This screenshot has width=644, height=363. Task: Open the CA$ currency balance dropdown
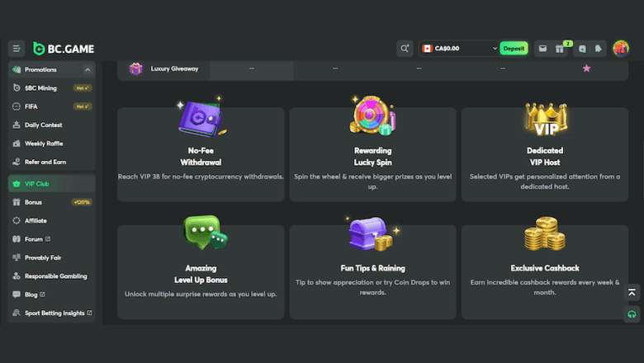[459, 49]
